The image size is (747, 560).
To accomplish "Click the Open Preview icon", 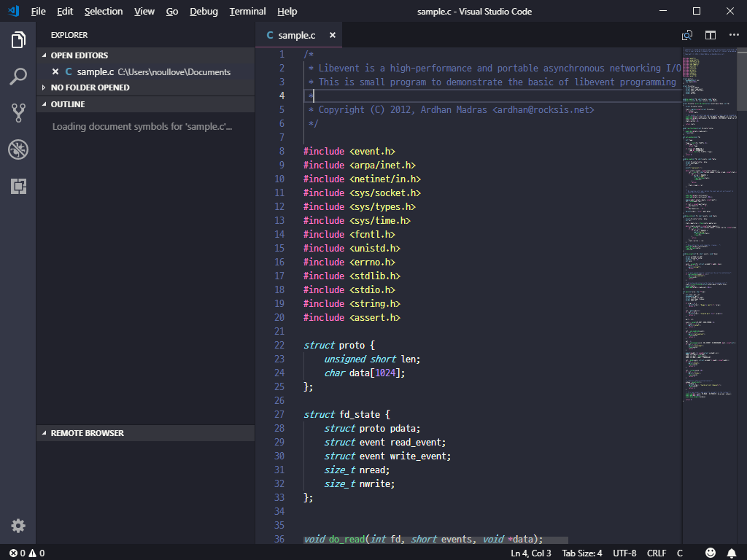I will coord(686,34).
